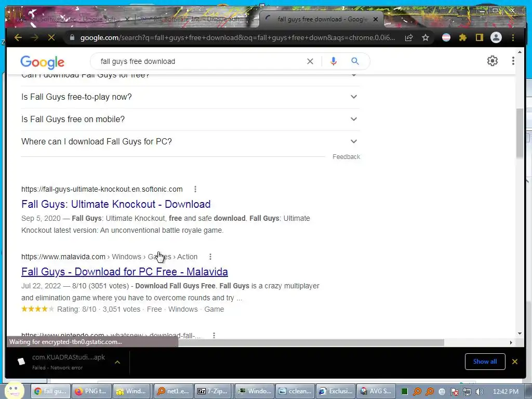Click the scrollbar's right arrow
The image size is (532, 399).
pos(511,343)
